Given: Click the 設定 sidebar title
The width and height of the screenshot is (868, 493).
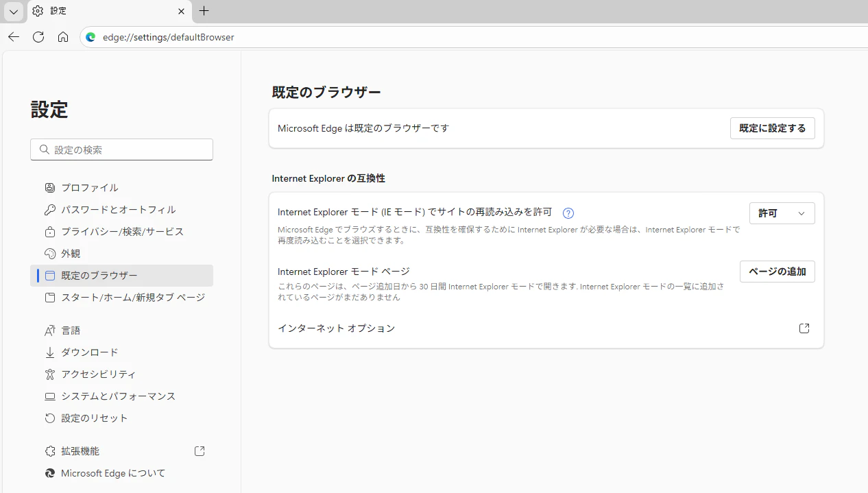Looking at the screenshot, I should click(49, 109).
